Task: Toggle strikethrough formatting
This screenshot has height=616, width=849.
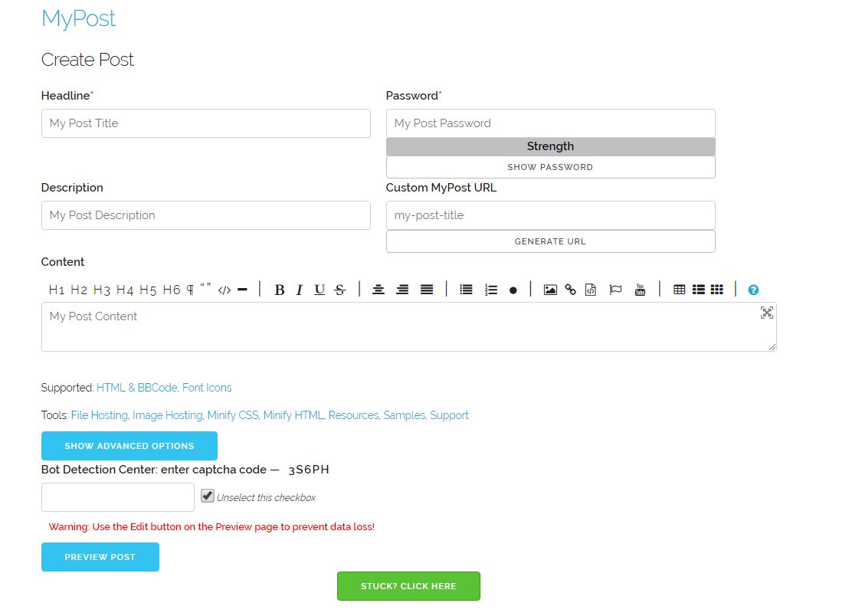Action: tap(340, 290)
